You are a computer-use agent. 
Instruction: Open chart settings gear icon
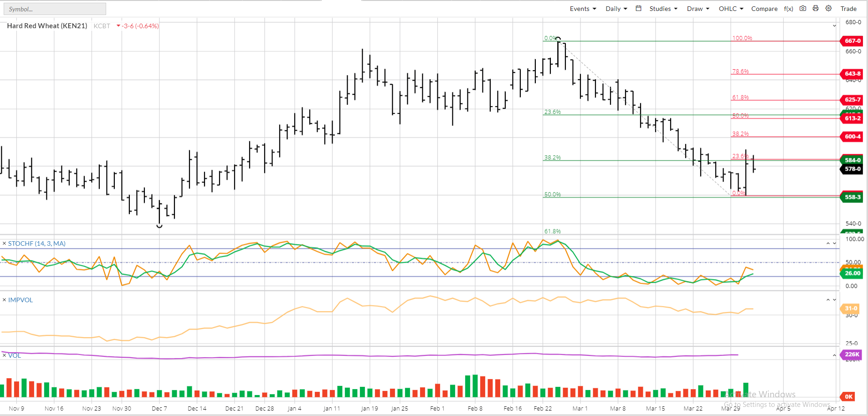click(x=828, y=8)
